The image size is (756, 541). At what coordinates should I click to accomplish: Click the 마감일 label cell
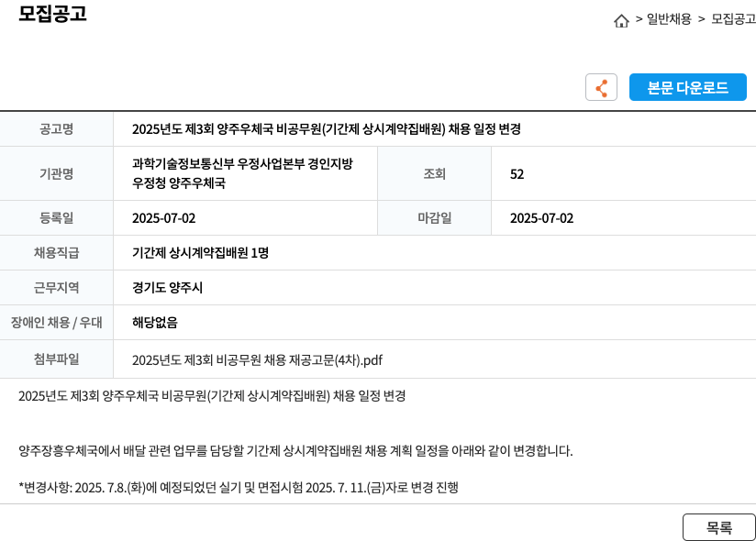[x=434, y=217]
